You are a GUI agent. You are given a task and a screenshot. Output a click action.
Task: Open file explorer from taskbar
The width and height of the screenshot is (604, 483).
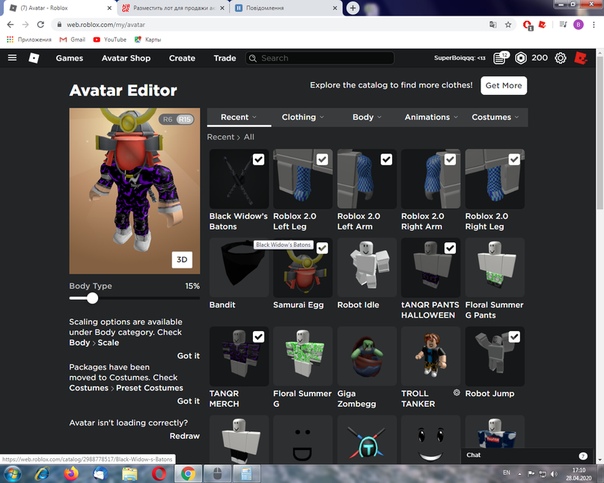129,473
